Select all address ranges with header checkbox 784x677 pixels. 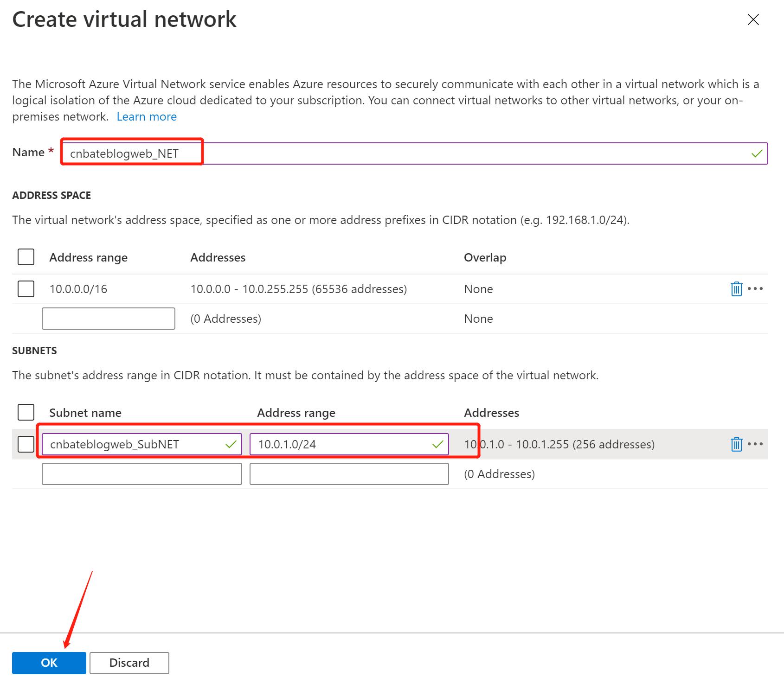point(26,256)
